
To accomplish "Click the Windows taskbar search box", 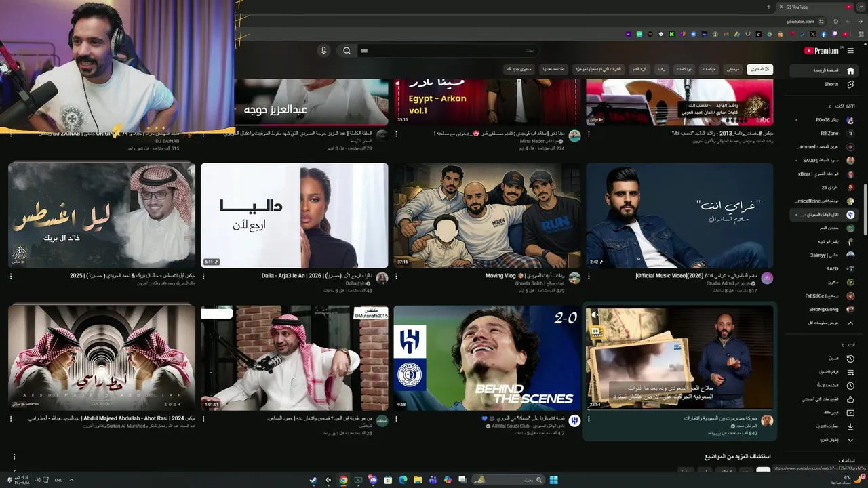I will 507,480.
